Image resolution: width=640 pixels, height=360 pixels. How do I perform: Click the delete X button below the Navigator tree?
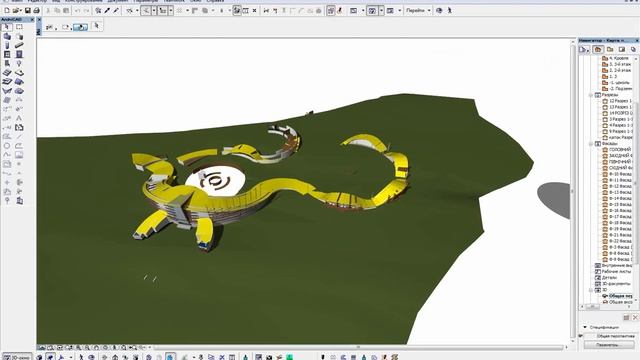click(x=635, y=317)
